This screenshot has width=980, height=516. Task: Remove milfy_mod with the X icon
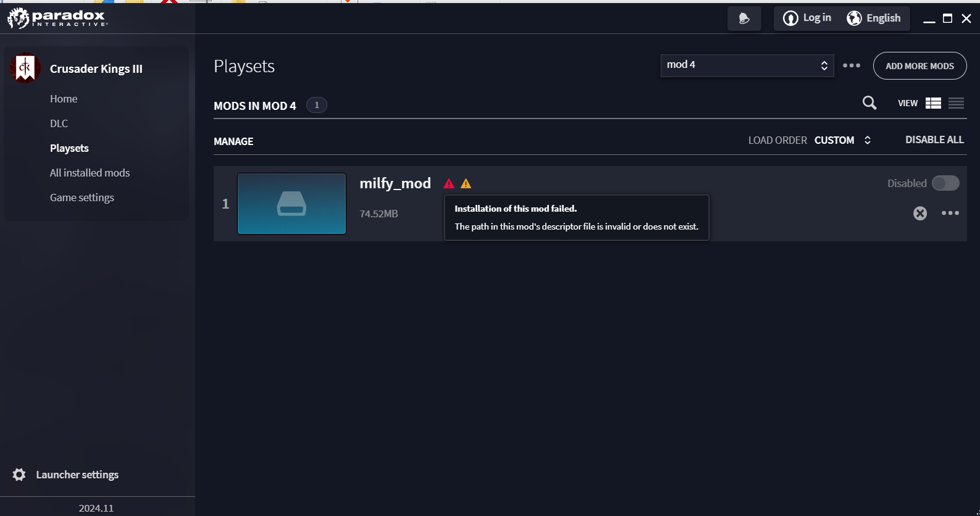click(x=920, y=213)
